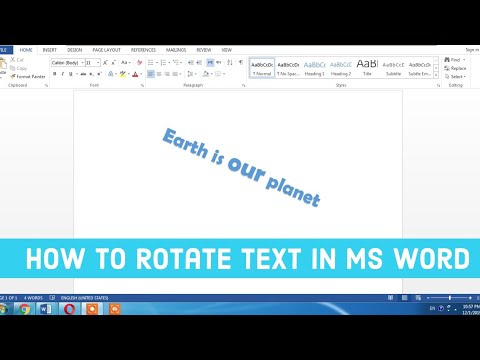Decrease the paragraph indent
Viewport: 480px width, 360px height.
click(191, 62)
